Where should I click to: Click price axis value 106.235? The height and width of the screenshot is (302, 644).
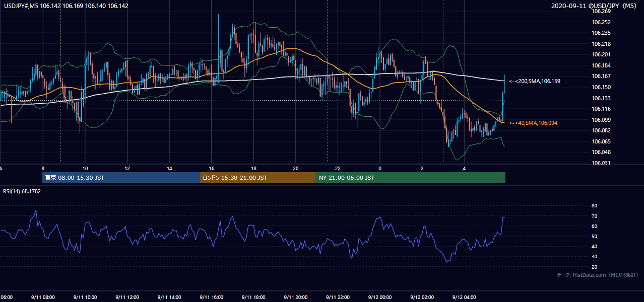click(x=602, y=33)
